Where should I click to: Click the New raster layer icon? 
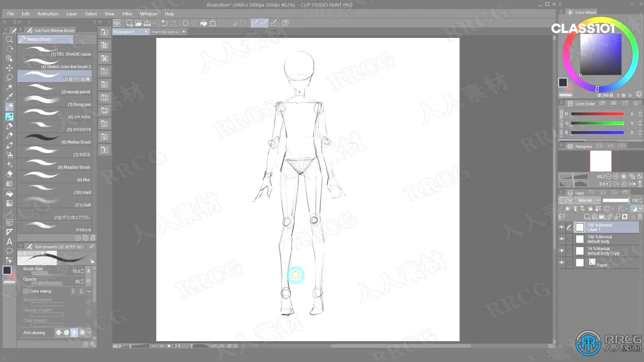[587, 217]
